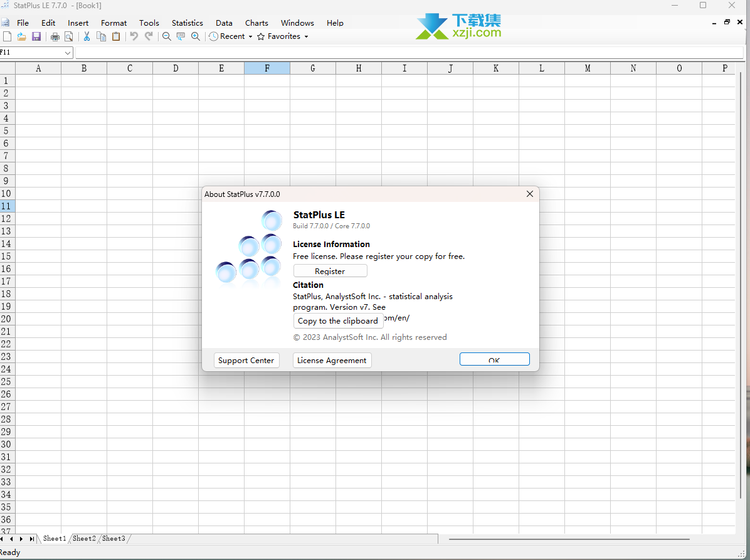Screen dimensions: 750x560
Task: Select column F header
Action: (267, 68)
